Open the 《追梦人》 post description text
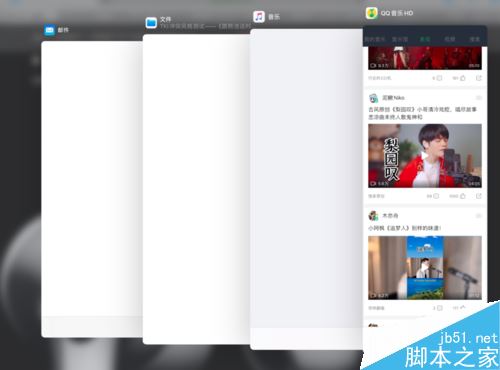The image size is (500, 370). point(405,228)
